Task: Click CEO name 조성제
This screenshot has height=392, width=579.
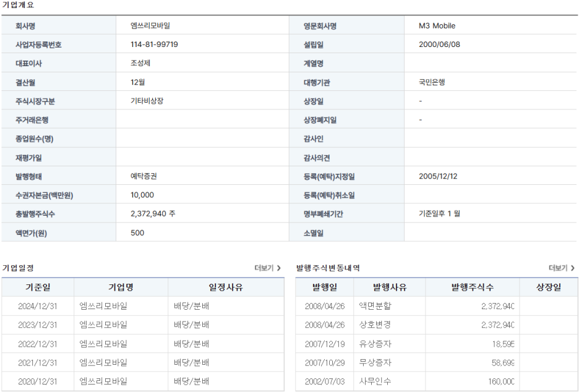Action: [x=140, y=63]
